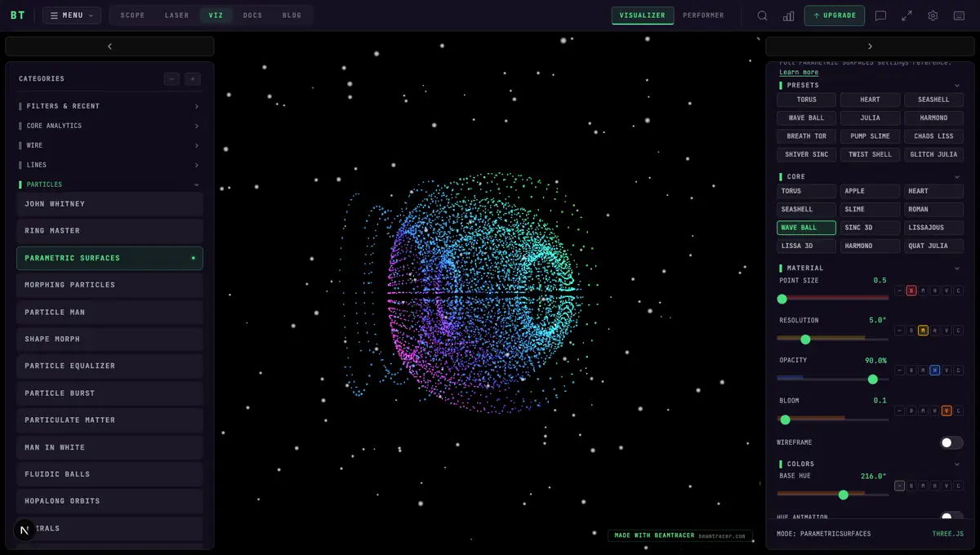Set Base Hue modulation to C

(959, 486)
